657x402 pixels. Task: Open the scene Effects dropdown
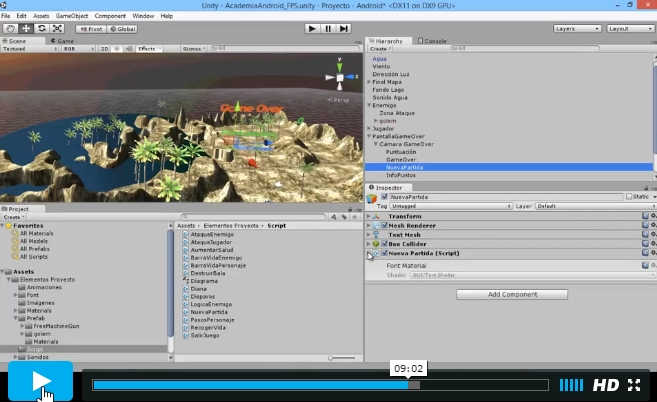(149, 49)
